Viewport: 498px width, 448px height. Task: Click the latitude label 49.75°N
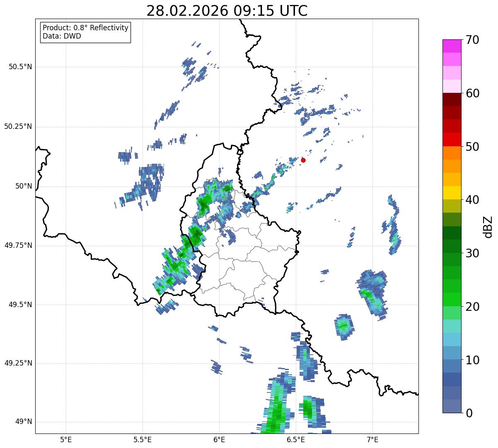coord(18,245)
